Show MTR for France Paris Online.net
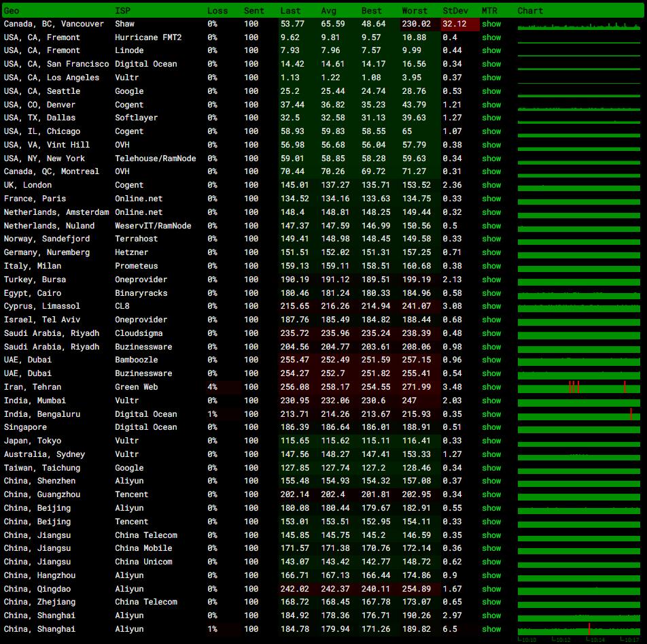Image resolution: width=647 pixels, height=644 pixels. [x=491, y=199]
